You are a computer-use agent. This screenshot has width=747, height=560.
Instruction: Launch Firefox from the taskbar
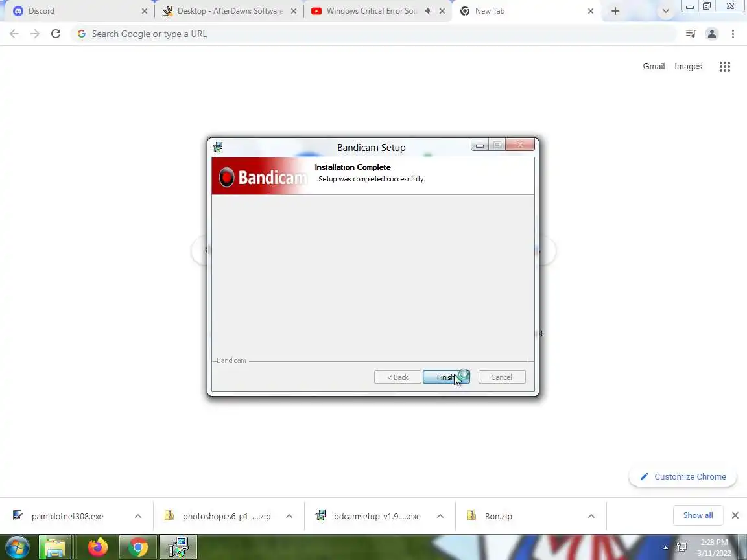(98, 548)
